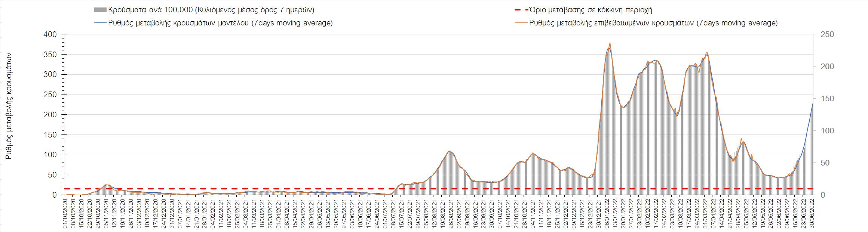The height and width of the screenshot is (232, 868).
Task: Click the 100 tick on right axis
Action: [x=824, y=131]
